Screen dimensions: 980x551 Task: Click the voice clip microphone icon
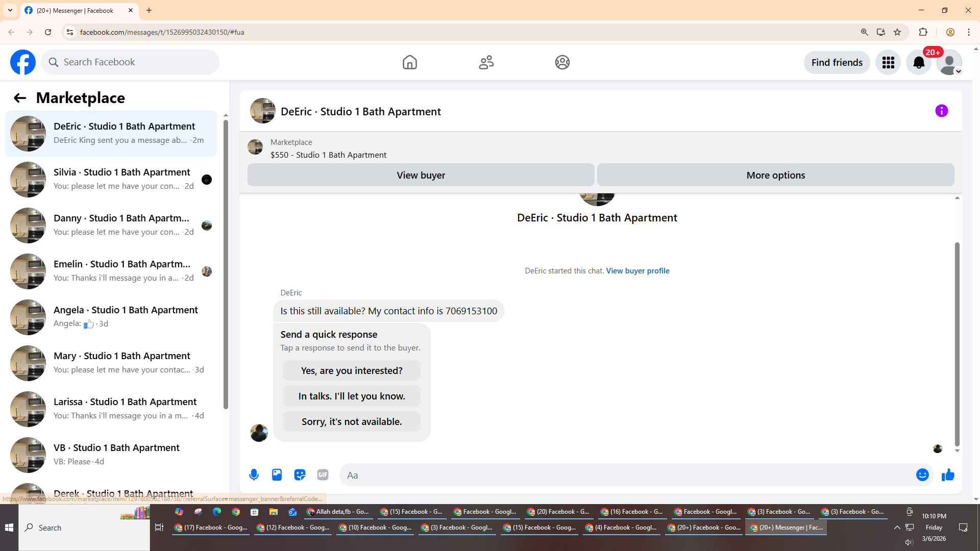pos(254,475)
